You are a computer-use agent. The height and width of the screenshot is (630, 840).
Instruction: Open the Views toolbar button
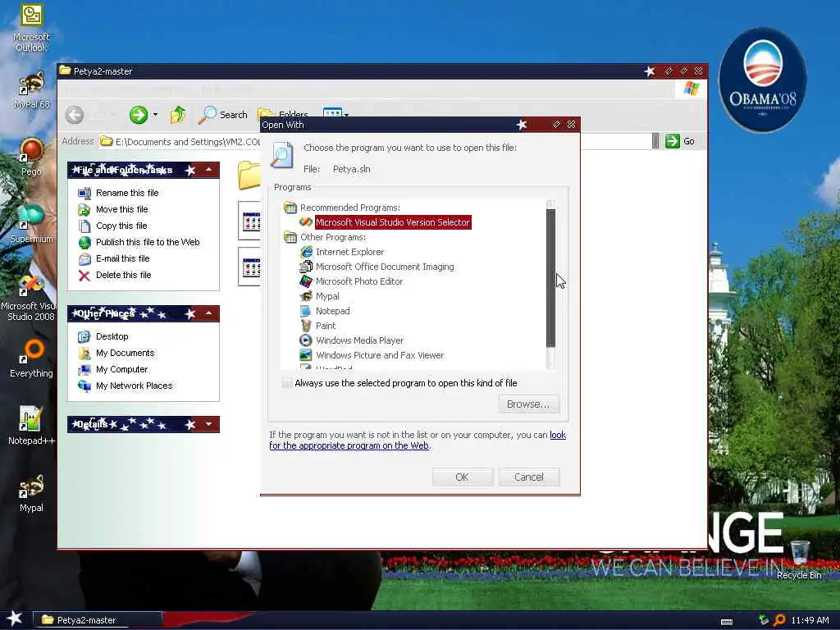tap(332, 113)
